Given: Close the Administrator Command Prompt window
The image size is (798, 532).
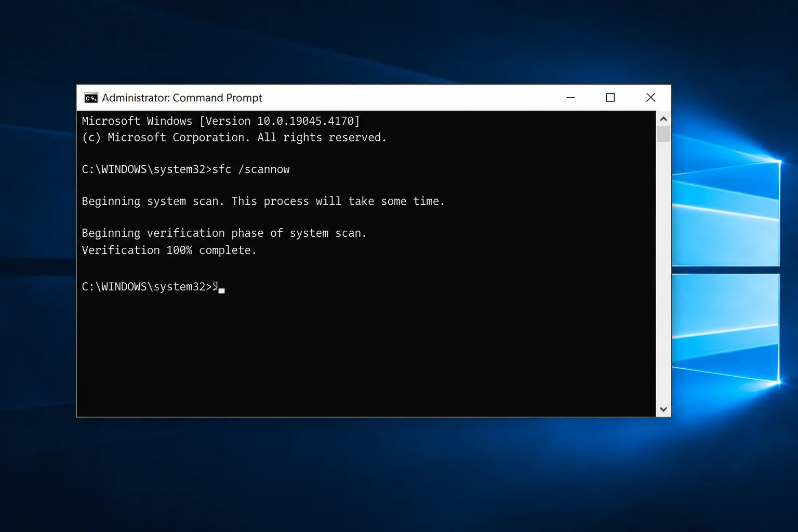Looking at the screenshot, I should [x=650, y=98].
